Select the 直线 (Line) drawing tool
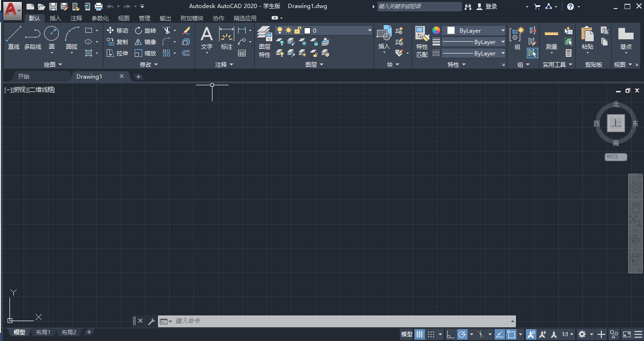This screenshot has height=341, width=644. point(14,38)
